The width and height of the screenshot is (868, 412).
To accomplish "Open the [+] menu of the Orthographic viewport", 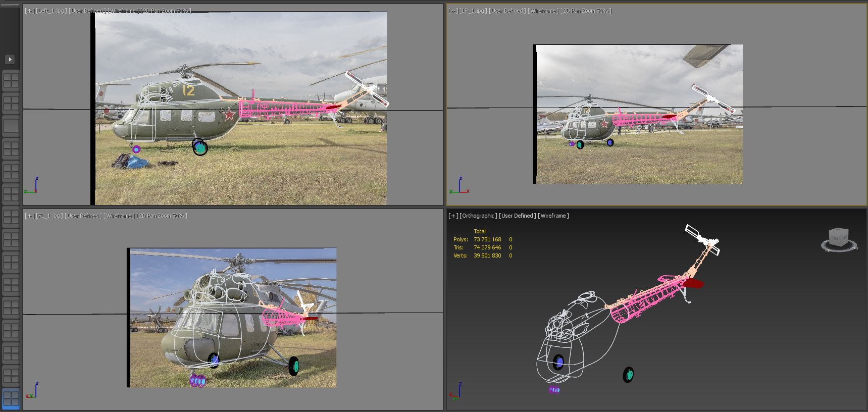I will coord(453,216).
